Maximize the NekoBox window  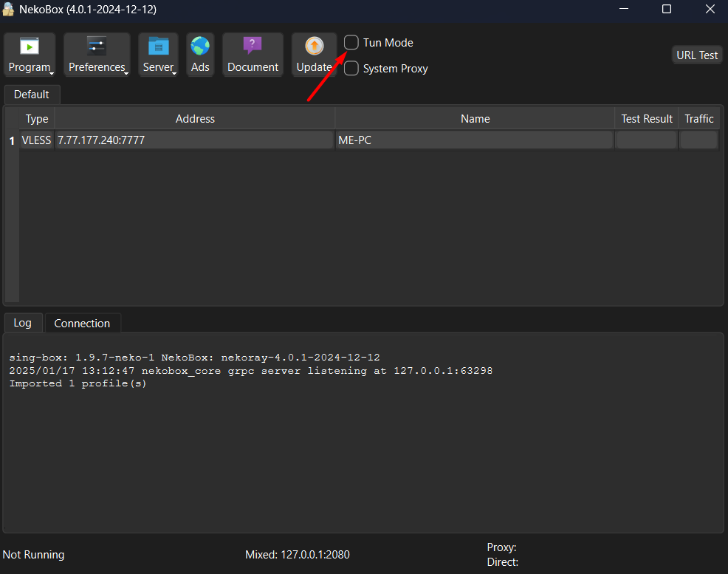coord(667,10)
